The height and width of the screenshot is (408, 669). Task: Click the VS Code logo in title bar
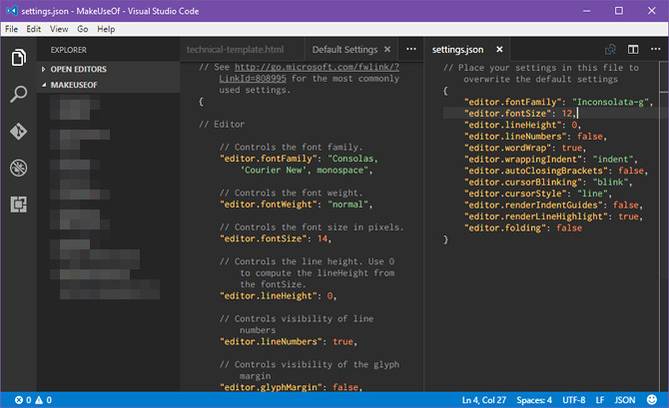click(x=12, y=11)
